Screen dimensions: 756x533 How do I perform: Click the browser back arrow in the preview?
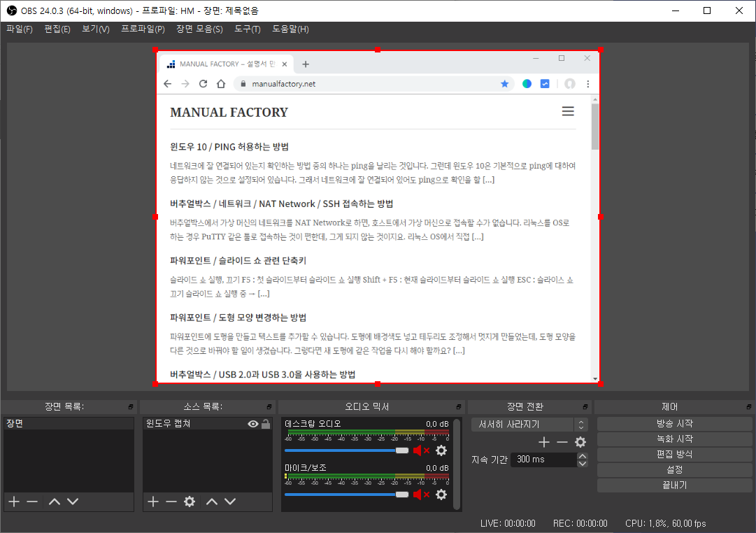(167, 84)
